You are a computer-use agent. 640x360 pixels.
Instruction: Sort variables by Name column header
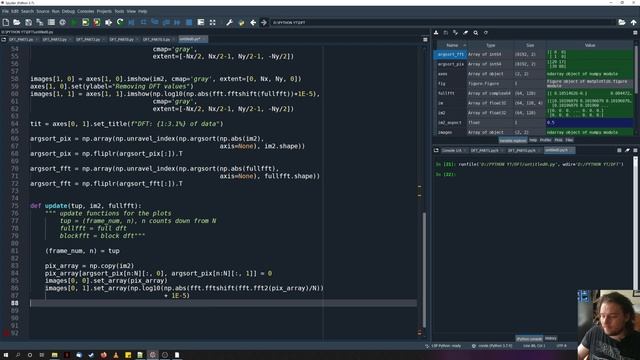pyautogui.click(x=452, y=45)
